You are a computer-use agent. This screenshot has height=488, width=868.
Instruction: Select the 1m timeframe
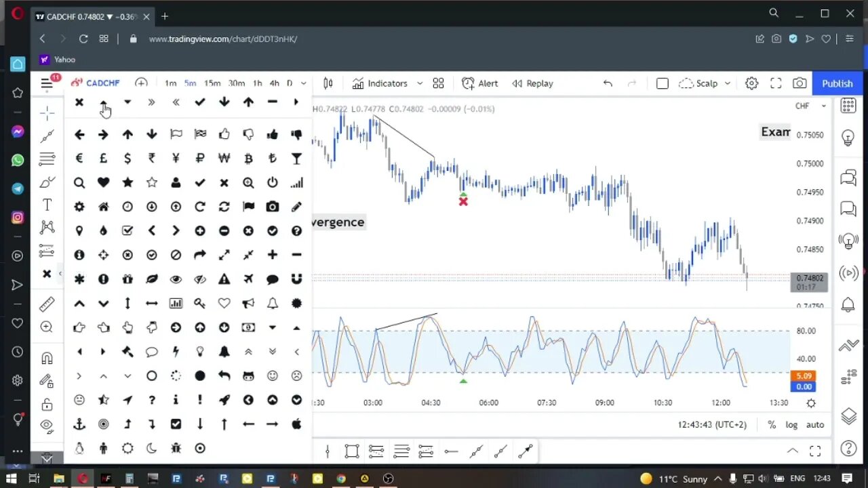tap(170, 83)
